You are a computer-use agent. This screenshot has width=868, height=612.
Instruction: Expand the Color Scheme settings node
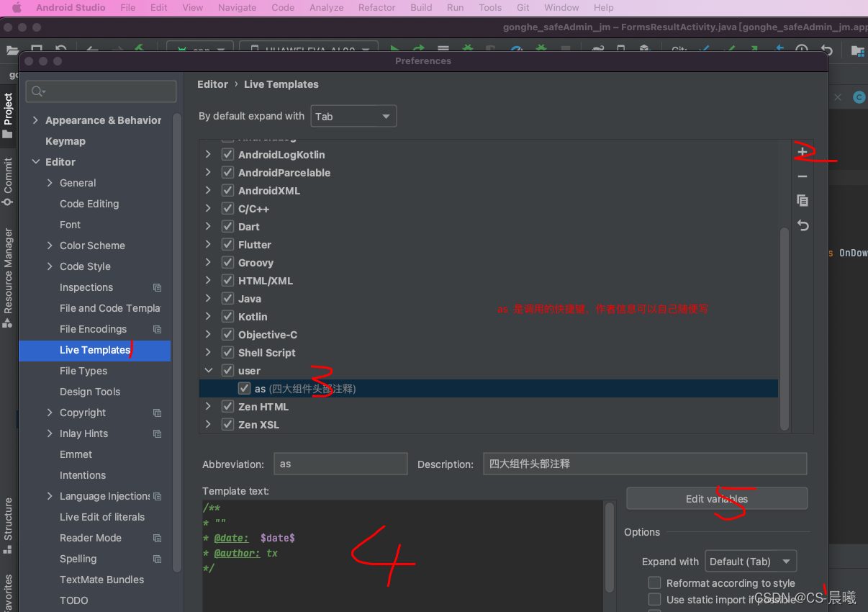[x=50, y=246]
